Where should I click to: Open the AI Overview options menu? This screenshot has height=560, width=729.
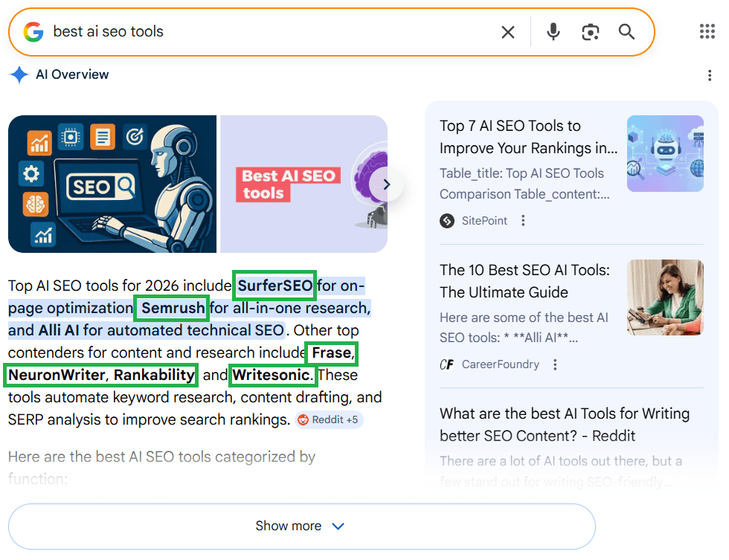pos(710,75)
